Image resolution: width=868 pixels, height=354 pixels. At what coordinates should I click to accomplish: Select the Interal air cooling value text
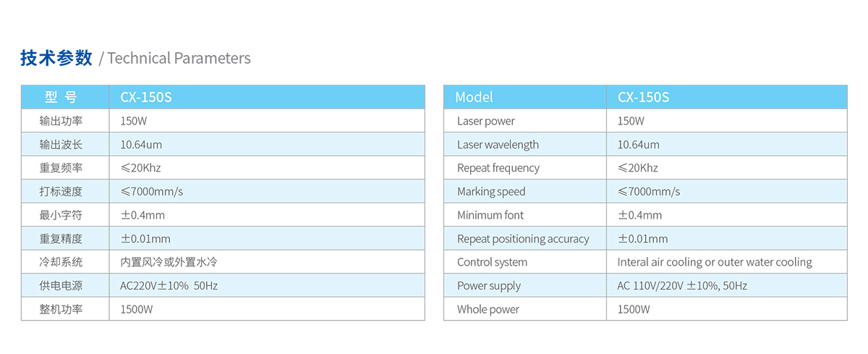[714, 262]
